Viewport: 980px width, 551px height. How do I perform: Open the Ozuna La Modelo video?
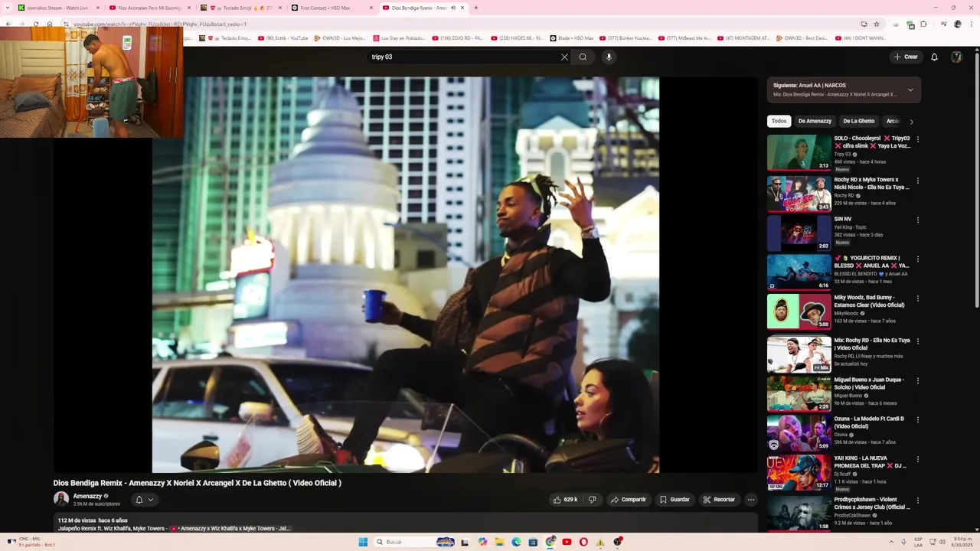[799, 432]
